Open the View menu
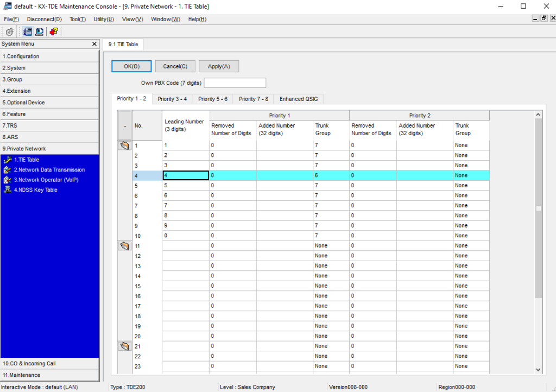The image size is (556, 392). pos(132,19)
